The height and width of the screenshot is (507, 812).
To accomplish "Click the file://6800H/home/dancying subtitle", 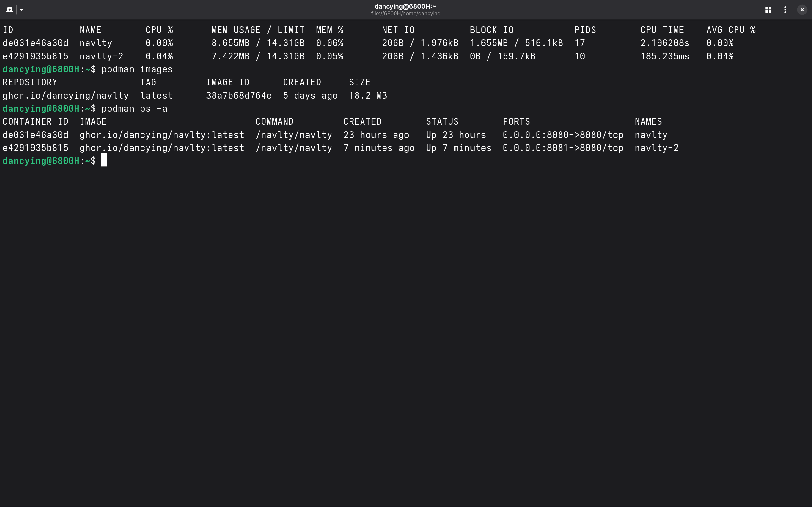I will 405,14.
